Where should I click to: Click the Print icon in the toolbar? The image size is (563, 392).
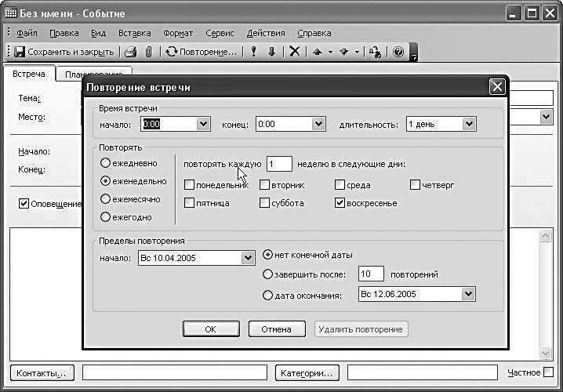[x=131, y=52]
